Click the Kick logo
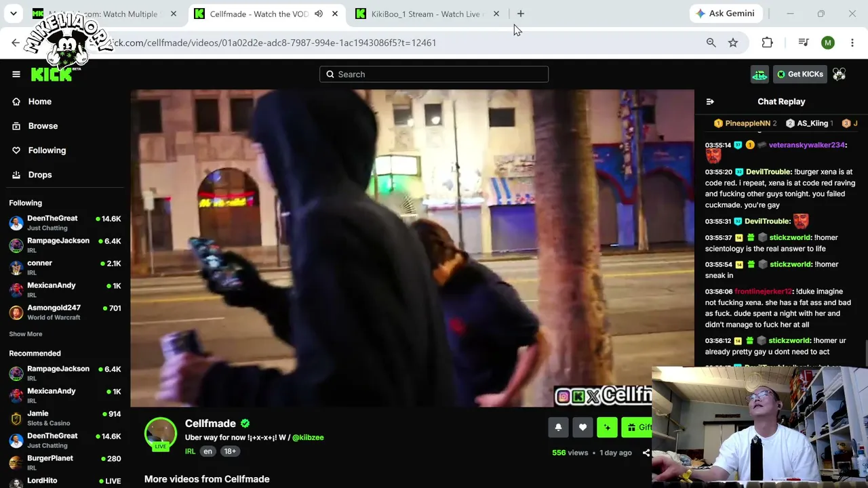Viewport: 868px width, 488px height. (52, 74)
